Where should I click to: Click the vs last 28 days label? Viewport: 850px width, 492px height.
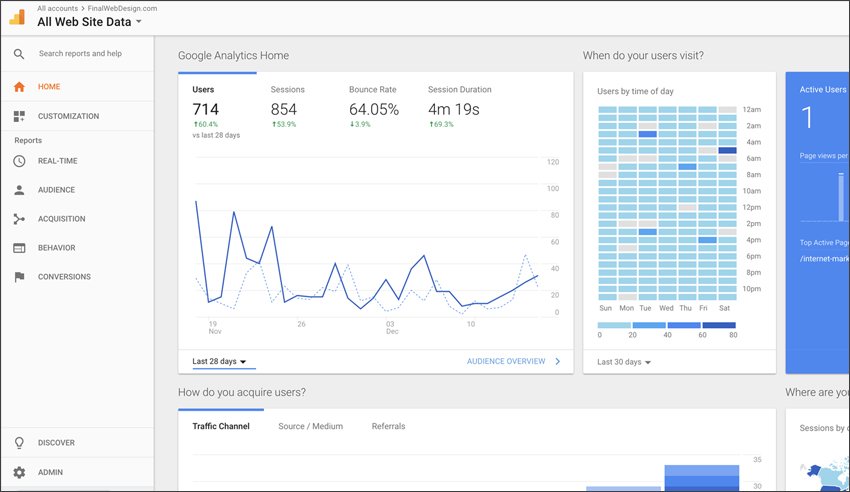pos(216,135)
